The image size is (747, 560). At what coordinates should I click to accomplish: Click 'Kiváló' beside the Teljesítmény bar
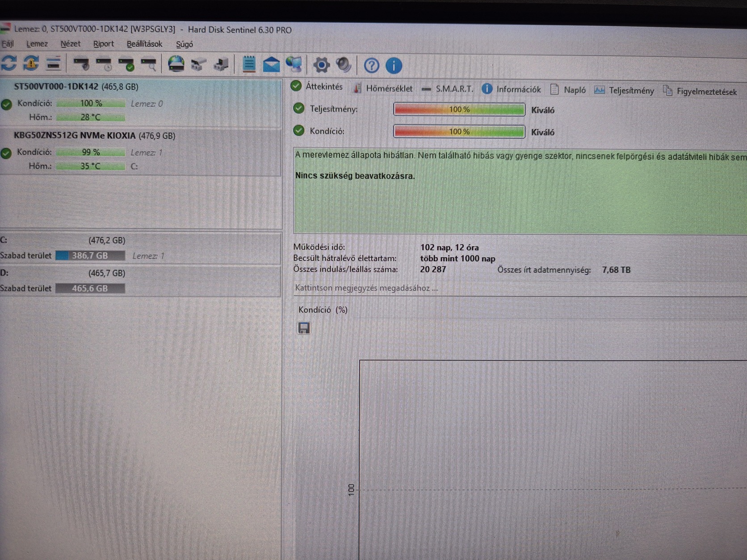coord(543,110)
